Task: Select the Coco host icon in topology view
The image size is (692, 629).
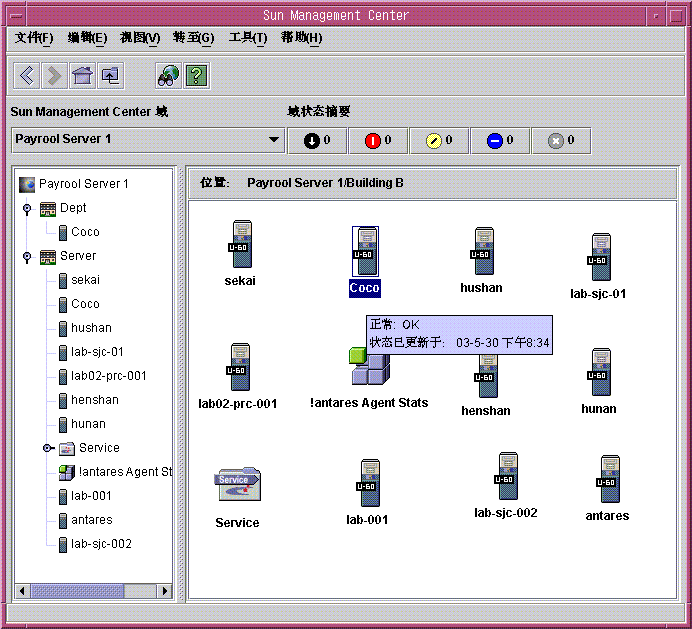Action: coord(365,252)
